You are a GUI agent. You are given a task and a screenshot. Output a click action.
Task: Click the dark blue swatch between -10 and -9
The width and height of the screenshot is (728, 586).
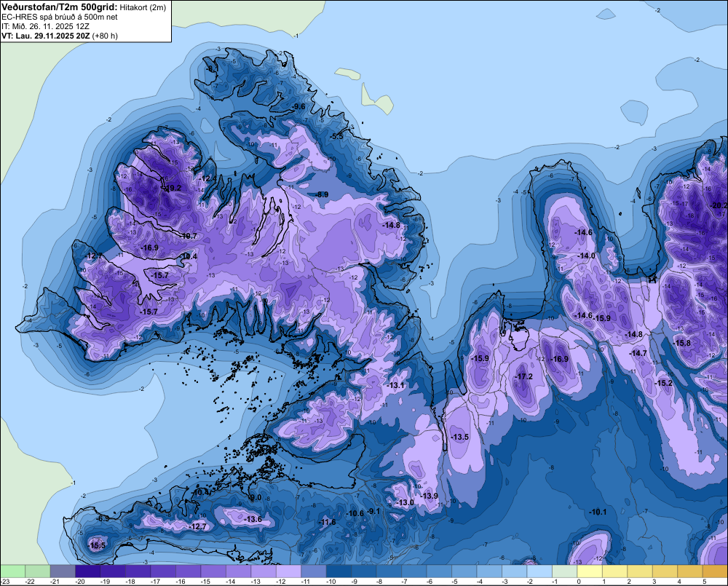(x=339, y=571)
